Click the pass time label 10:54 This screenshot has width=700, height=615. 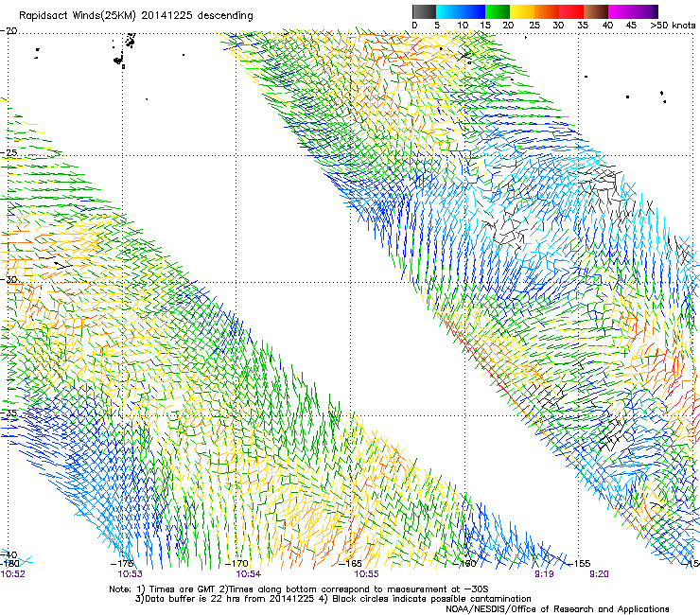(249, 574)
